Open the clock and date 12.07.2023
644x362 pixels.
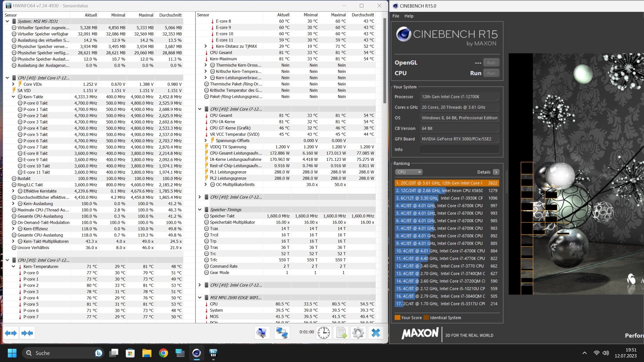(625, 353)
